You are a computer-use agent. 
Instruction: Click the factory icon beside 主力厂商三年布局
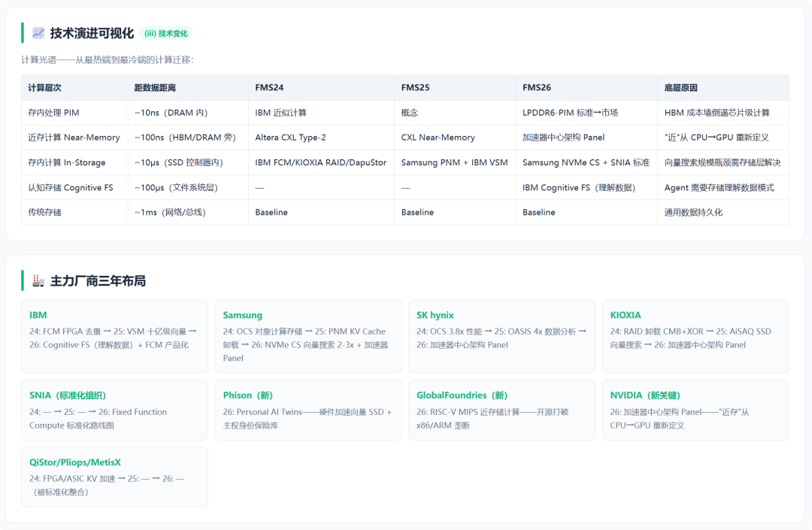38,280
